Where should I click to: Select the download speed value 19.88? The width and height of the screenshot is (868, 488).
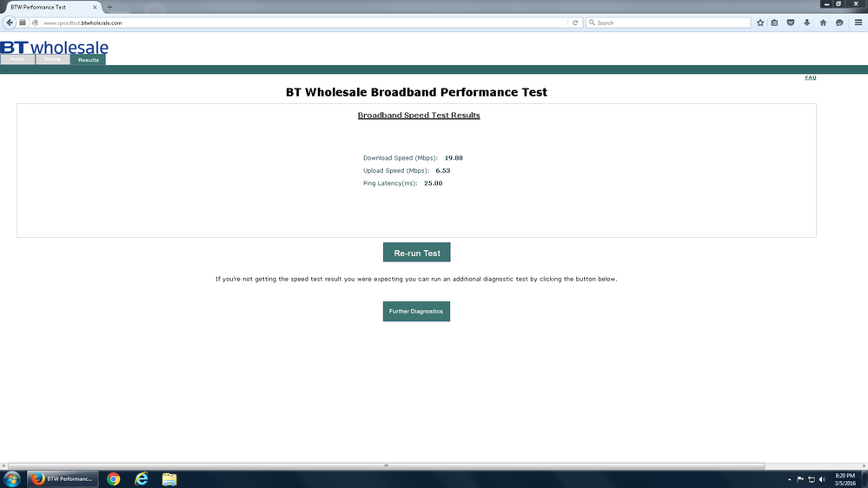454,158
